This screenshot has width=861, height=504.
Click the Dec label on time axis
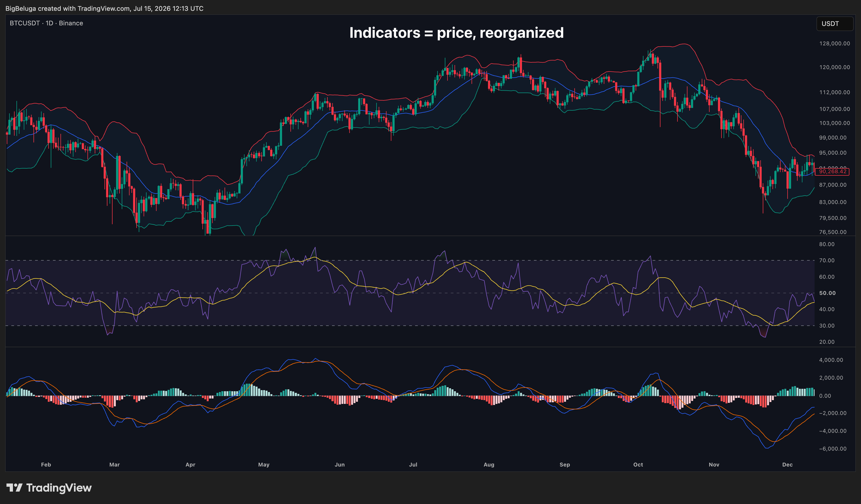click(x=788, y=465)
